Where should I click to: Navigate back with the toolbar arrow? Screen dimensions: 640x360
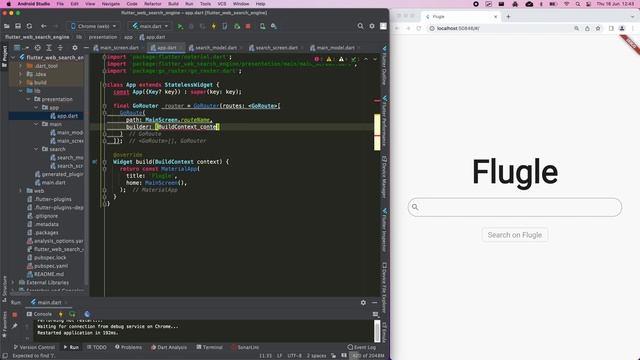pyautogui.click(x=44, y=26)
